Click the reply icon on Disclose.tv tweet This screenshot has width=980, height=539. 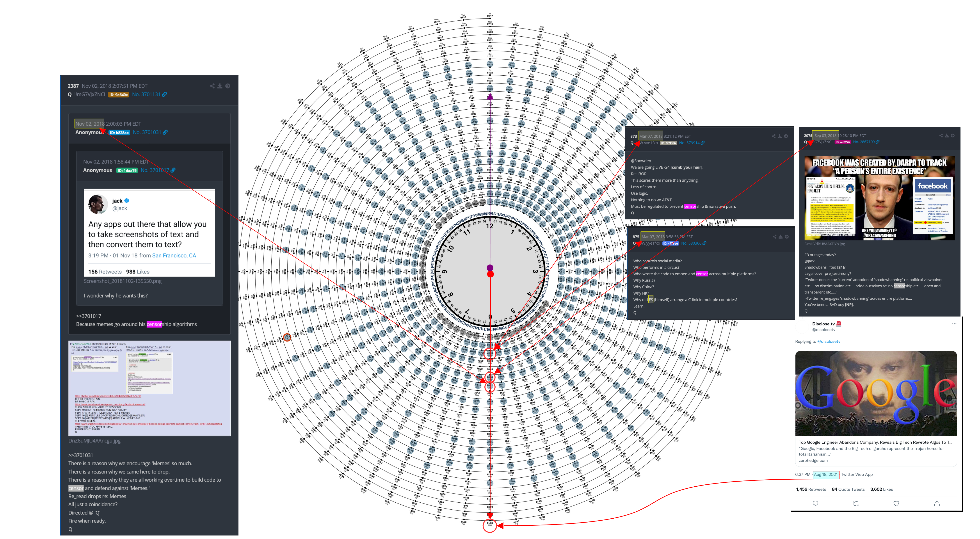[x=815, y=503]
